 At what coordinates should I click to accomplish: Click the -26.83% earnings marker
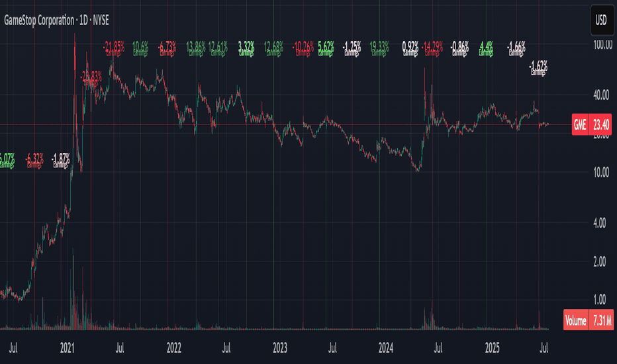91,77
